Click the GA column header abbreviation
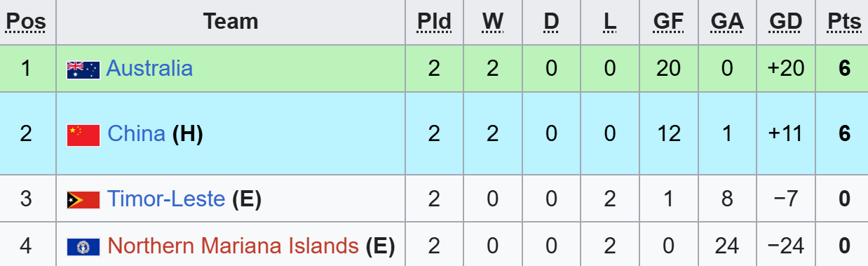The image size is (868, 266). click(x=727, y=22)
